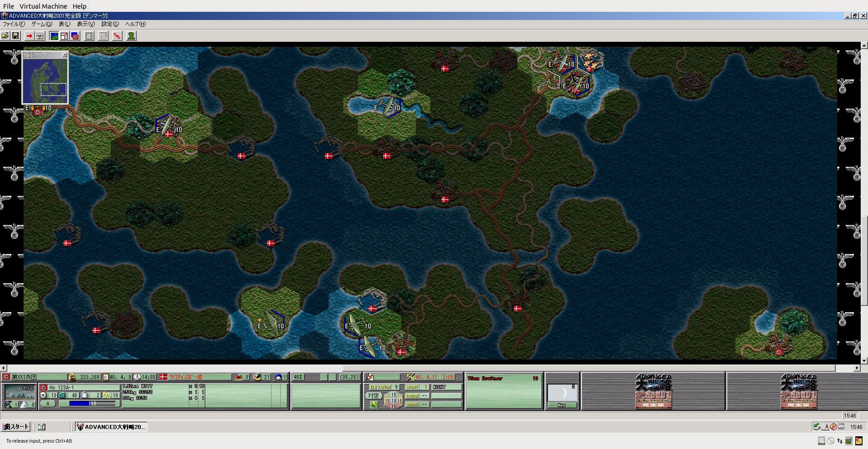This screenshot has width=868, height=449.
Task: Click the oval A button in unit panel
Action: (x=48, y=404)
